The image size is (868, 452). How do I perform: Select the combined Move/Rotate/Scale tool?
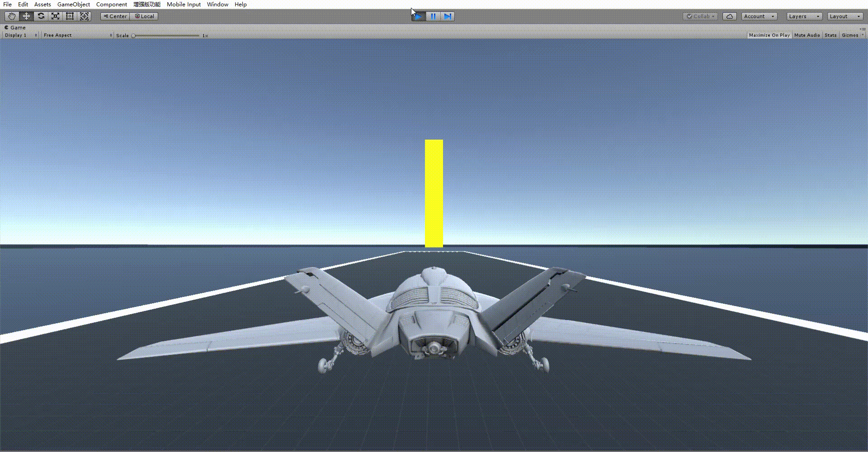84,16
